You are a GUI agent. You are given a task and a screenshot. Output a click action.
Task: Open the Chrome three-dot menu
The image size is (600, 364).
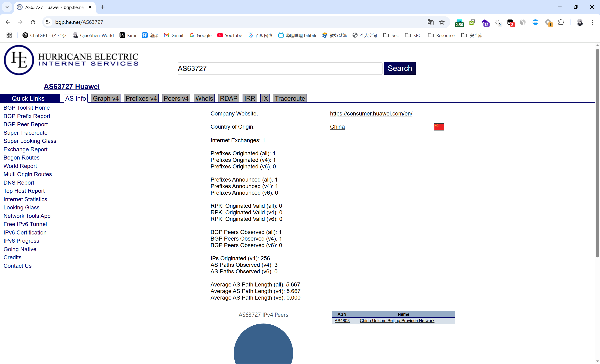pos(592,22)
